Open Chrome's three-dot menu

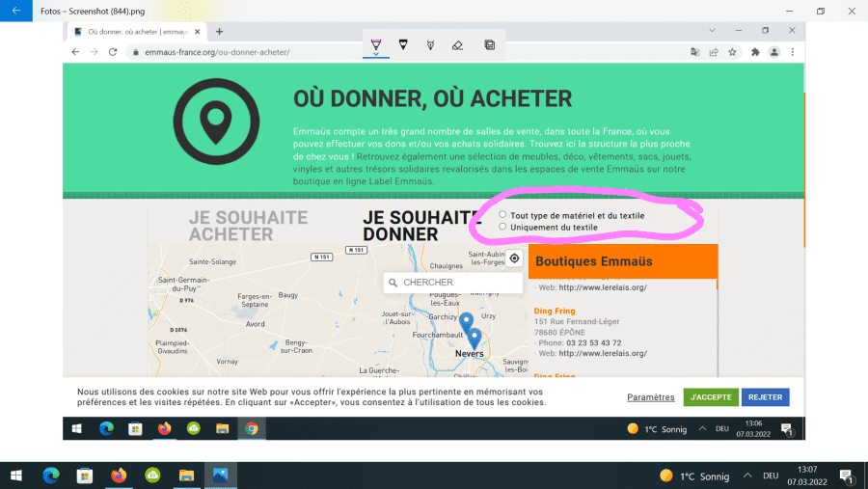793,52
